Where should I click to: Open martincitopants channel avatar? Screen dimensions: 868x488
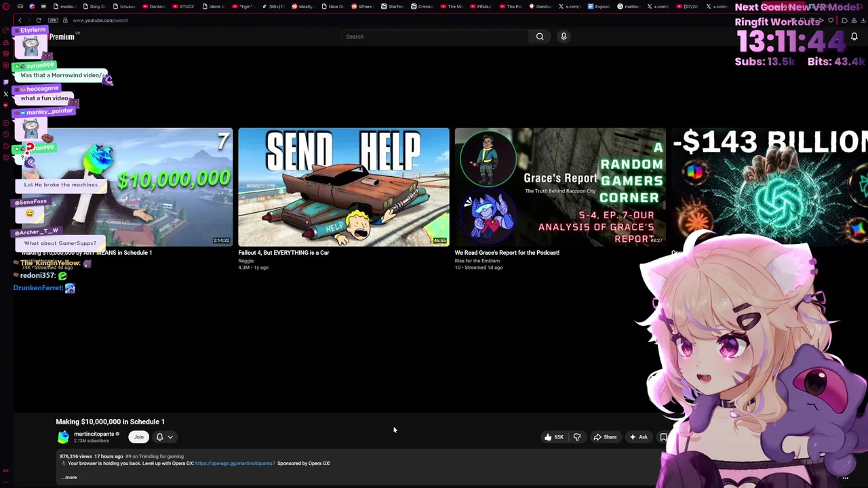pyautogui.click(x=63, y=437)
